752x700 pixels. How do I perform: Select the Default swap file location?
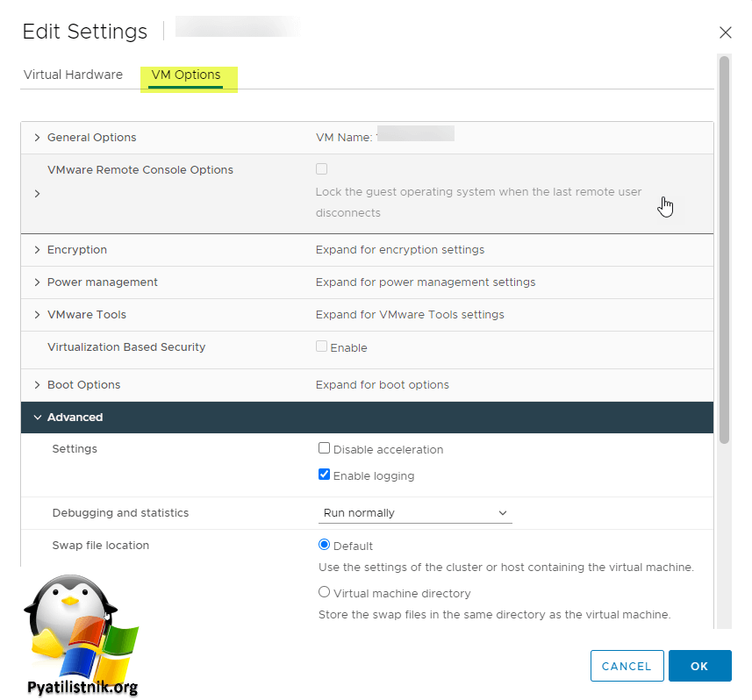click(325, 545)
